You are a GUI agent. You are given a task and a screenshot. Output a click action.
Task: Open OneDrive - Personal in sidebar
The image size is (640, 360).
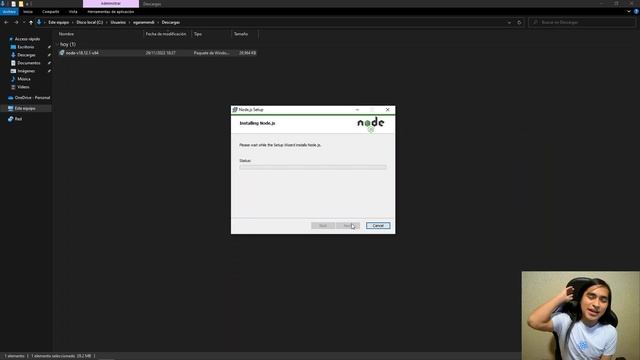pyautogui.click(x=32, y=98)
